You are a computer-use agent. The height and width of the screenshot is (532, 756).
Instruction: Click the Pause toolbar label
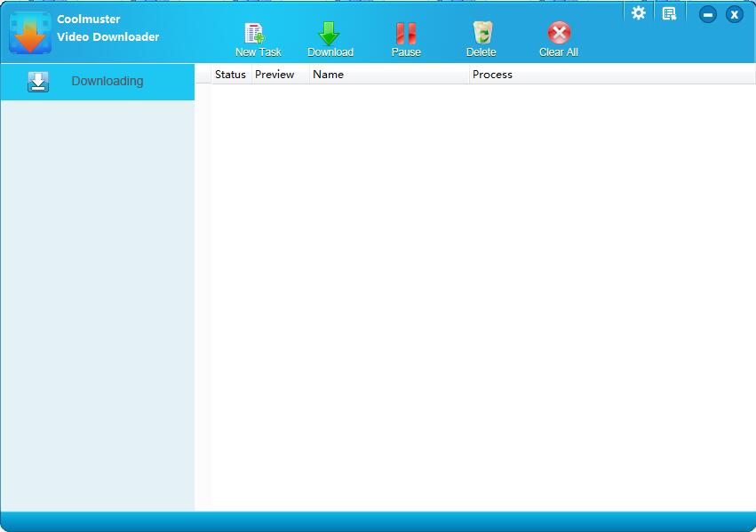(x=405, y=52)
